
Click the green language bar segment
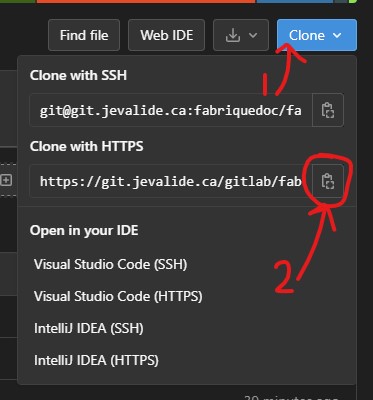click(x=18, y=1)
